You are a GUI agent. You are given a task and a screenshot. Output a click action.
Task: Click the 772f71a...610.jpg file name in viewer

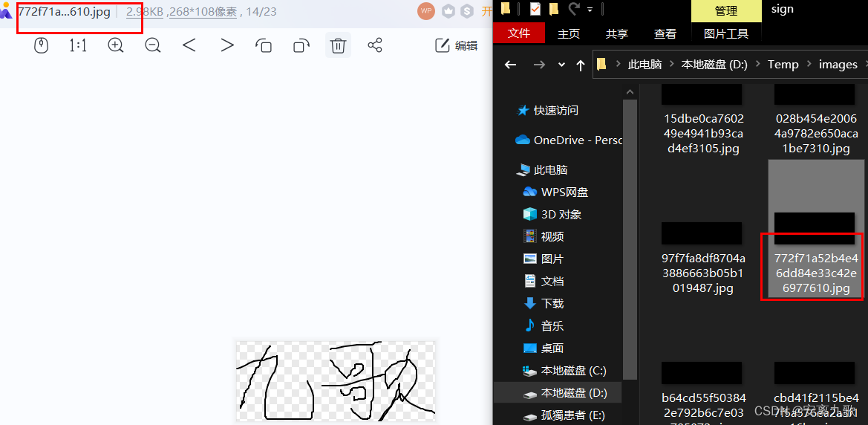64,12
